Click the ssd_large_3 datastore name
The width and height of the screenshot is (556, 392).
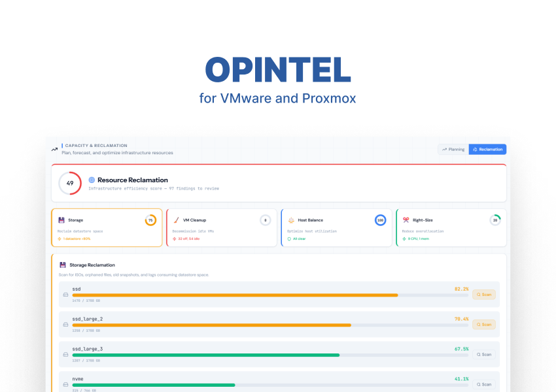[88, 349]
